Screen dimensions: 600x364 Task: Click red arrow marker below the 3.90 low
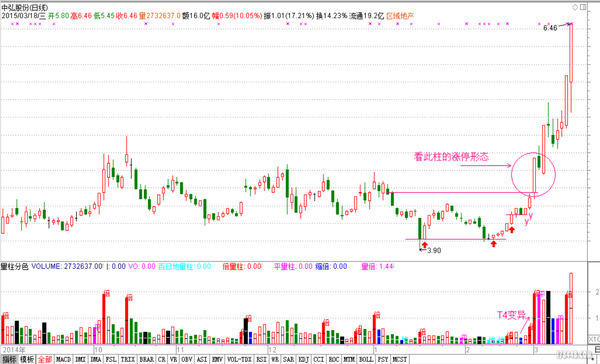tap(424, 244)
